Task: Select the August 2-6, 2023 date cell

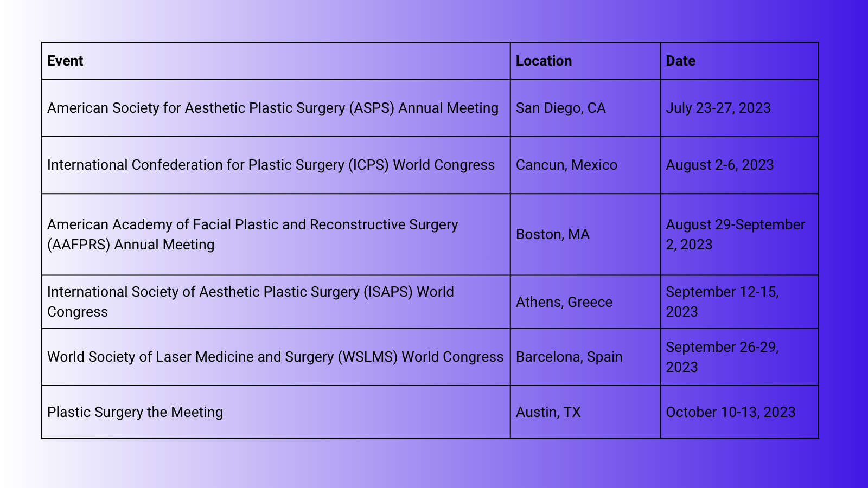Action: click(x=739, y=165)
